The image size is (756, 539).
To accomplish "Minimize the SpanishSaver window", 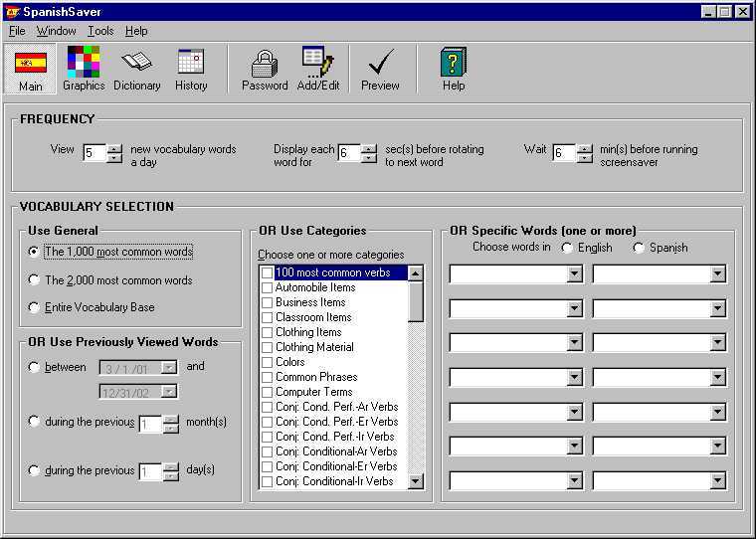I will [x=708, y=12].
